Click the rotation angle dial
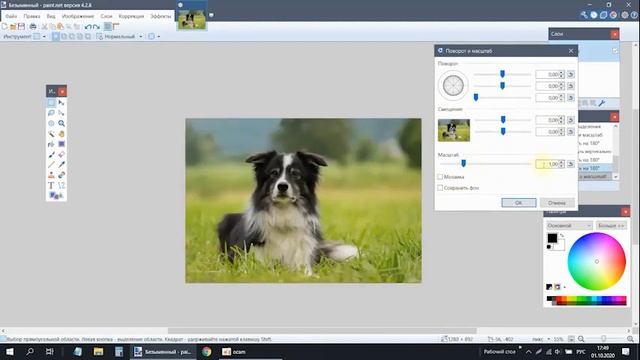This screenshot has width=640, height=360. (453, 86)
